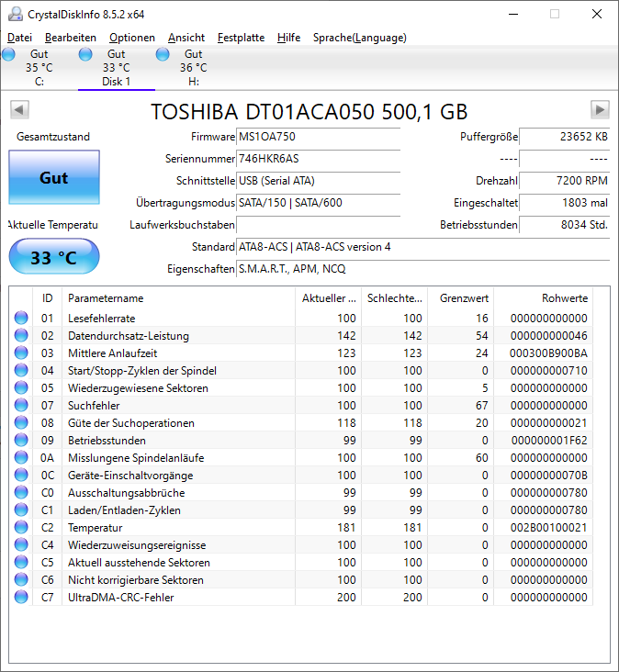Image resolution: width=619 pixels, height=672 pixels.
Task: Click raw value 000300B900BA
Action: point(548,353)
